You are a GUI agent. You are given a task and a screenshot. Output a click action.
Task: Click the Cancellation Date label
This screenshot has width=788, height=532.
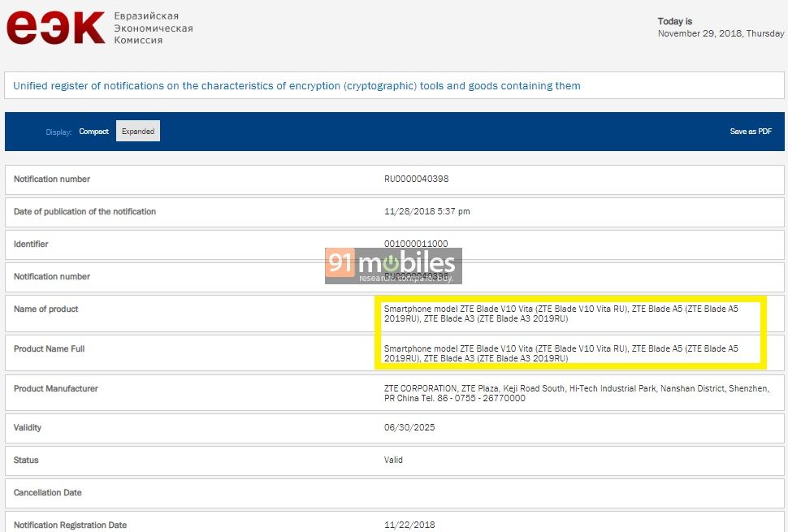click(47, 492)
